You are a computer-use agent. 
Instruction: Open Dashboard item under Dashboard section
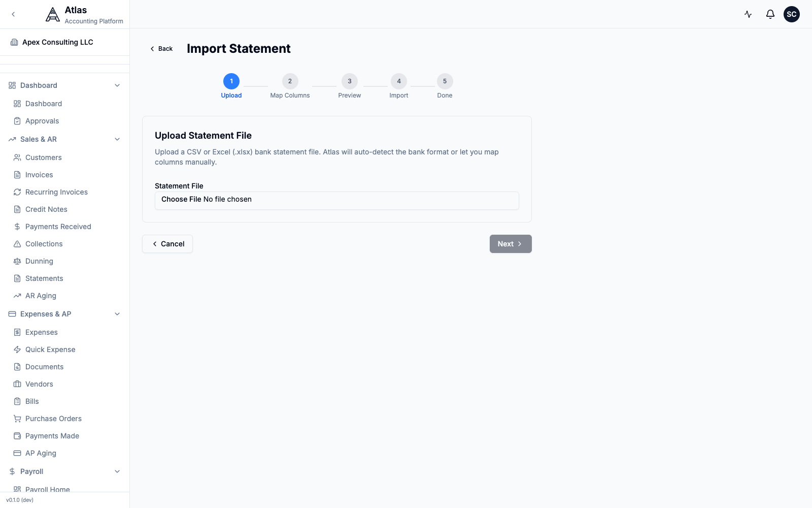click(x=65, y=104)
